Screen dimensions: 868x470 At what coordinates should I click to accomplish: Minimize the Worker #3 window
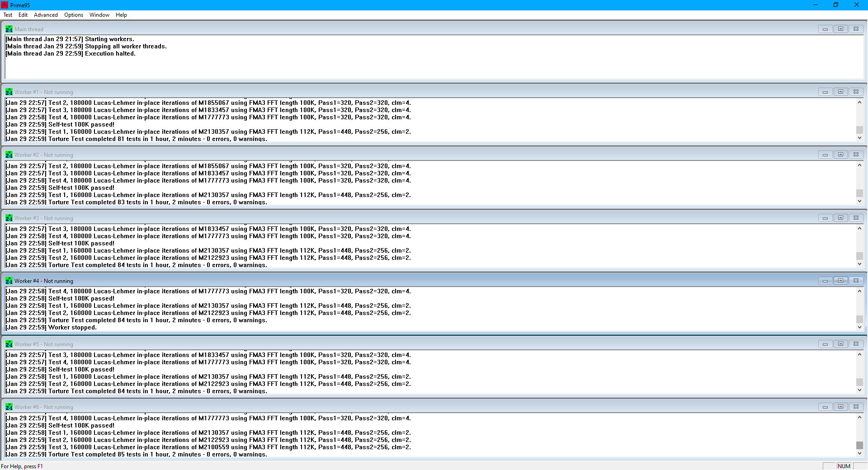click(x=825, y=218)
